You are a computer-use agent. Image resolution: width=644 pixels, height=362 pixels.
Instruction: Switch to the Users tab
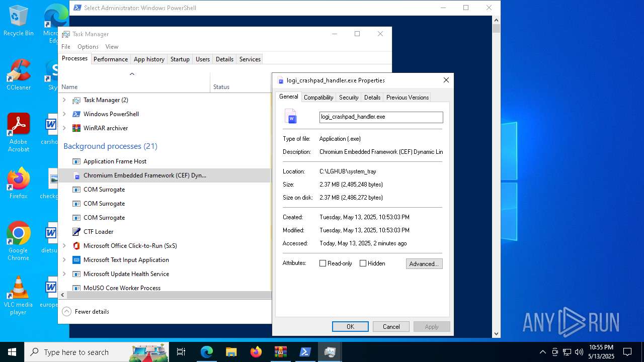pyautogui.click(x=203, y=59)
